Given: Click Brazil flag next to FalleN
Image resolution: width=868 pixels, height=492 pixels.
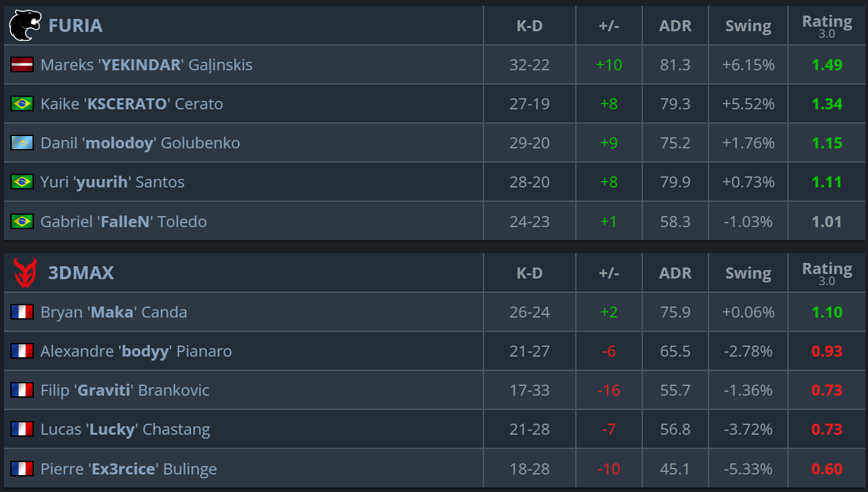Looking at the screenshot, I should [x=22, y=221].
